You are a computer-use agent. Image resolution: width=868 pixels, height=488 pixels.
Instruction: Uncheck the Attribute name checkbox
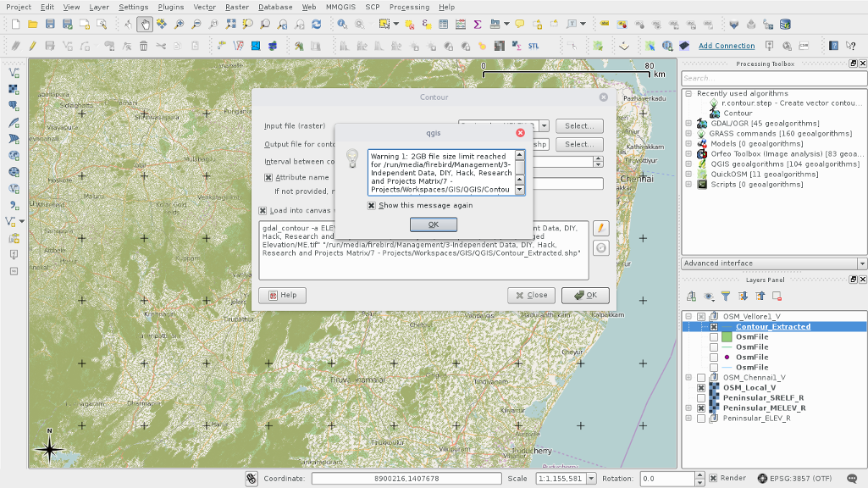coord(268,178)
